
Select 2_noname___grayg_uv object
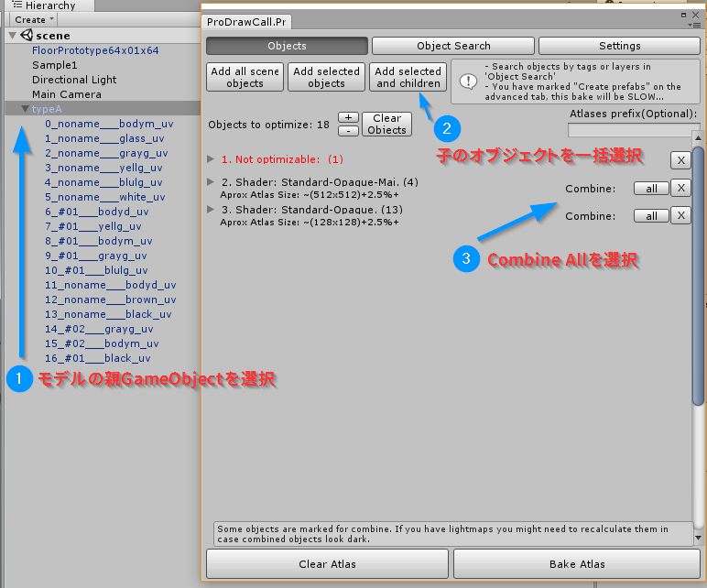[106, 153]
